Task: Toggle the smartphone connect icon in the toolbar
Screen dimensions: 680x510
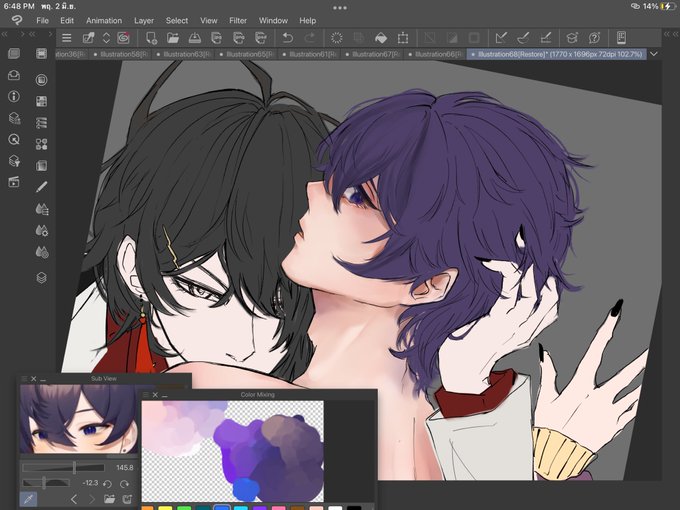Action: click(621, 38)
